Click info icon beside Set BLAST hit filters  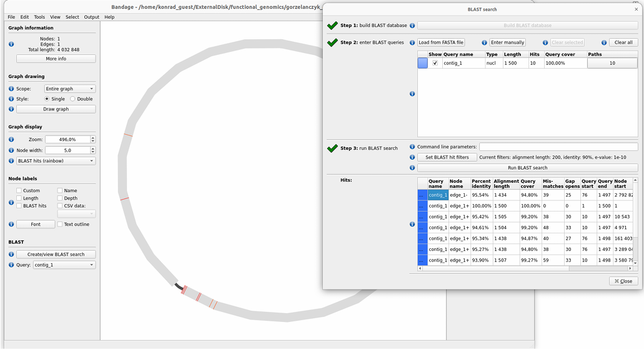coord(412,157)
